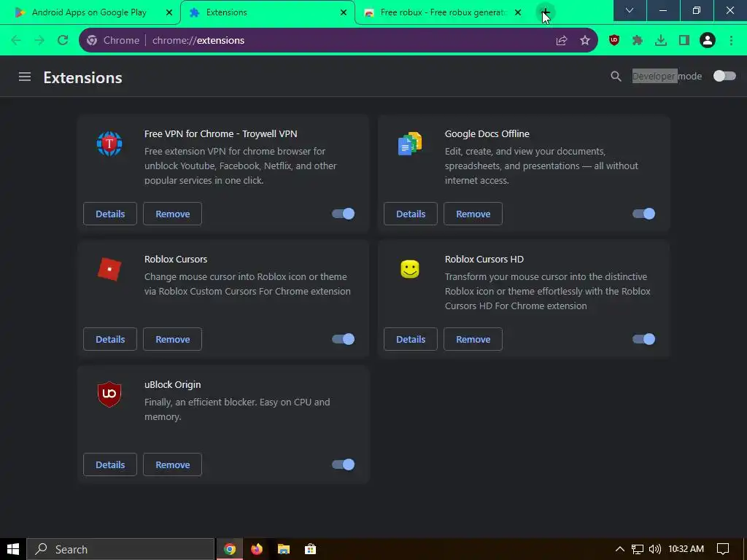Viewport: 747px width, 560px height.
Task: Open File Explorer from the taskbar
Action: tap(284, 549)
